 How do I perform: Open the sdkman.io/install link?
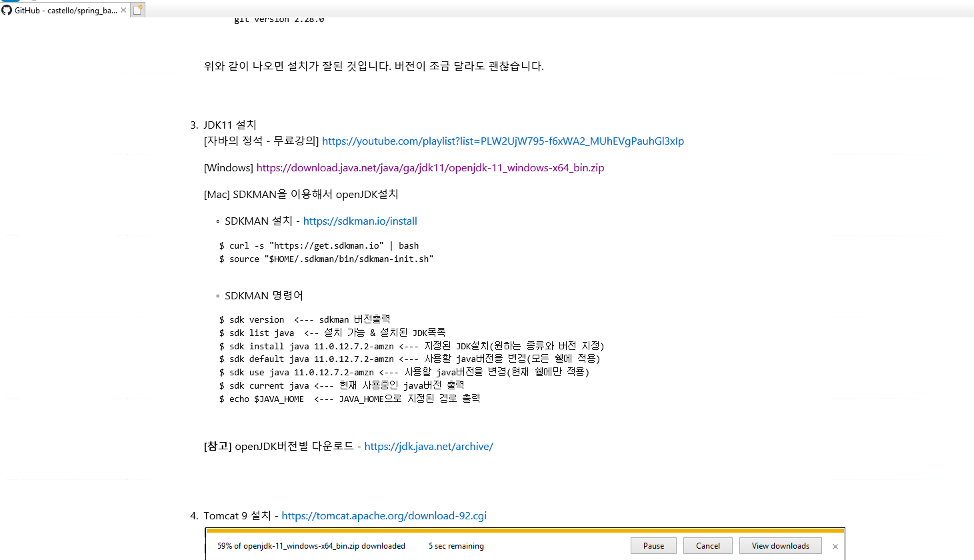360,221
